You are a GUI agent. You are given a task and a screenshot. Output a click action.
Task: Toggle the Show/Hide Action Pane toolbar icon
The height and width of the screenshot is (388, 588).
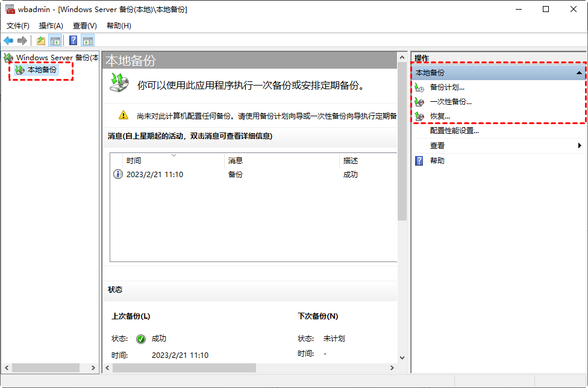88,40
